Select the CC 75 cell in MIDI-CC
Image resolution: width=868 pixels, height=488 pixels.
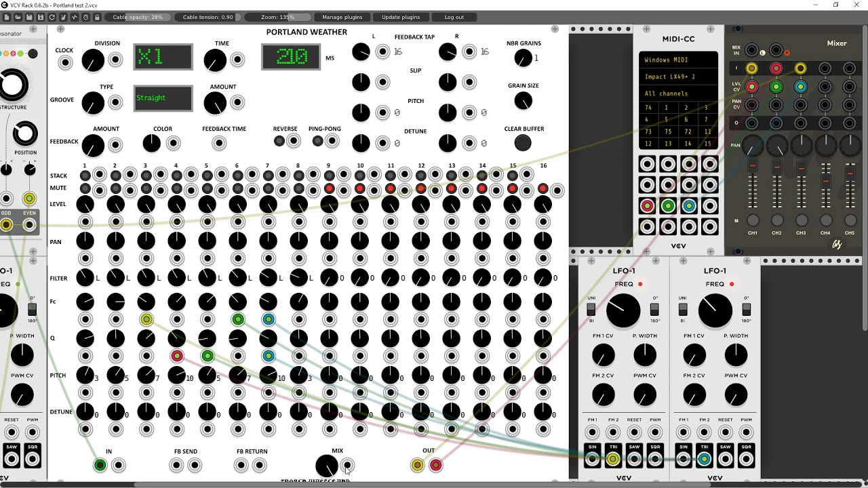coord(668,131)
